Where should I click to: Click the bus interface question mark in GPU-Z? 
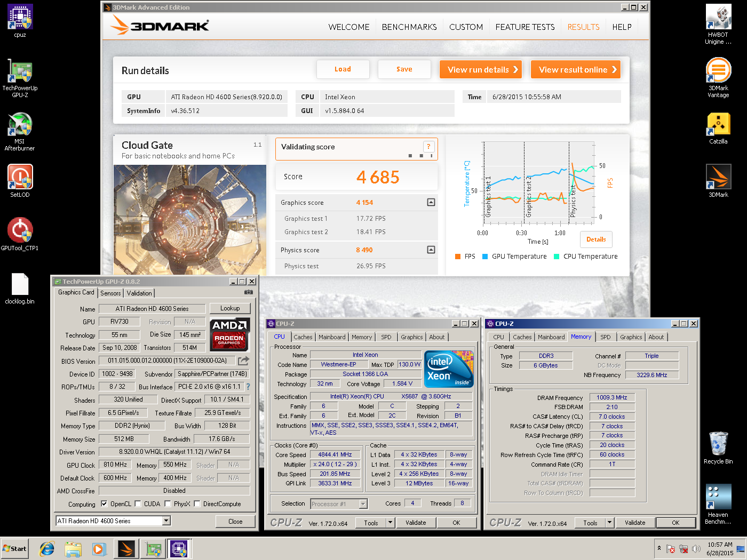pos(248,387)
